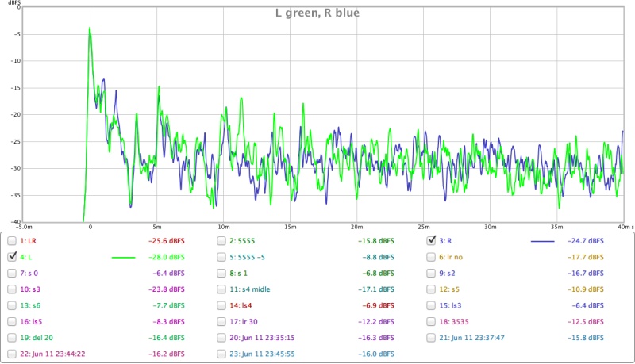Enable the '17: lr 30' trace checkbox
This screenshot has width=635, height=364.
coord(221,322)
